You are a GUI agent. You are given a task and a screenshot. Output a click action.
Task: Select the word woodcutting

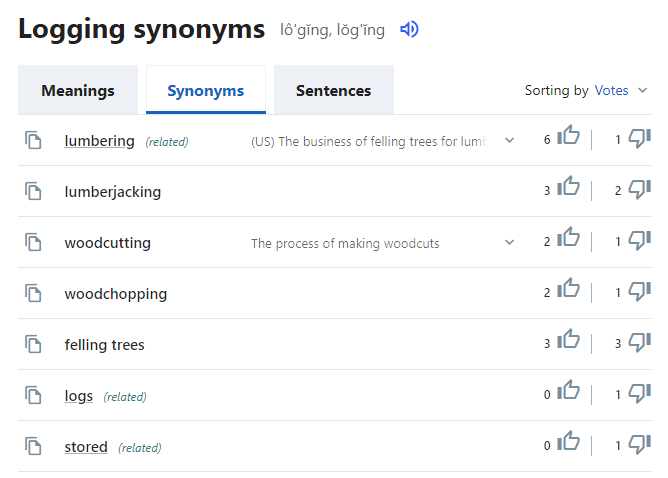coord(107,243)
